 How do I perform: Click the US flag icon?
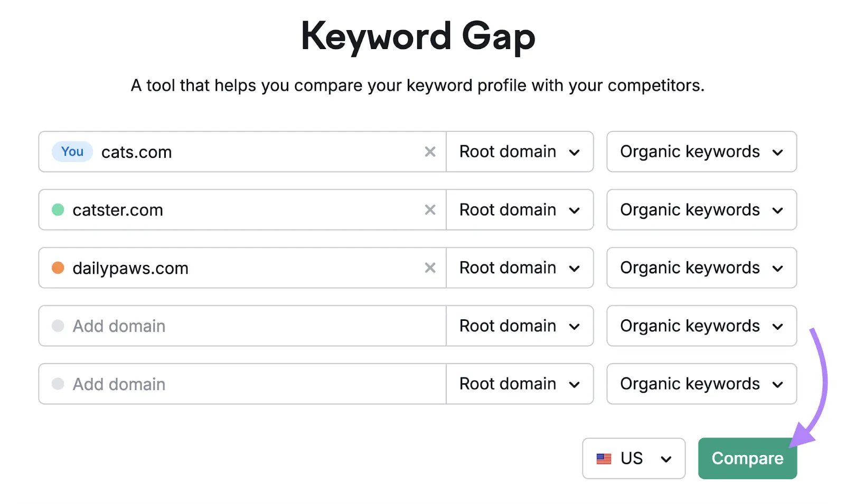click(x=604, y=458)
